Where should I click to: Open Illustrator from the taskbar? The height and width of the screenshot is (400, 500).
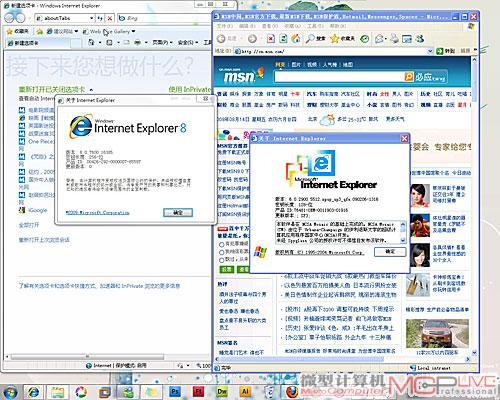pos(245,391)
